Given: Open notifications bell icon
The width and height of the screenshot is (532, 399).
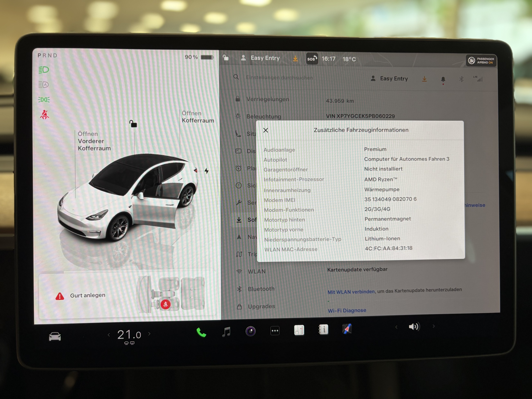Looking at the screenshot, I should tap(443, 80).
